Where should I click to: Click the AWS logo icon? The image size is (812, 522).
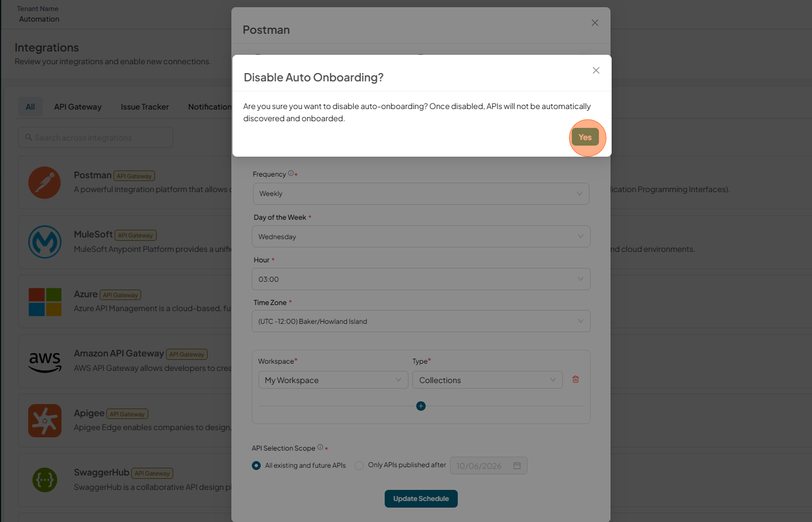(x=45, y=362)
